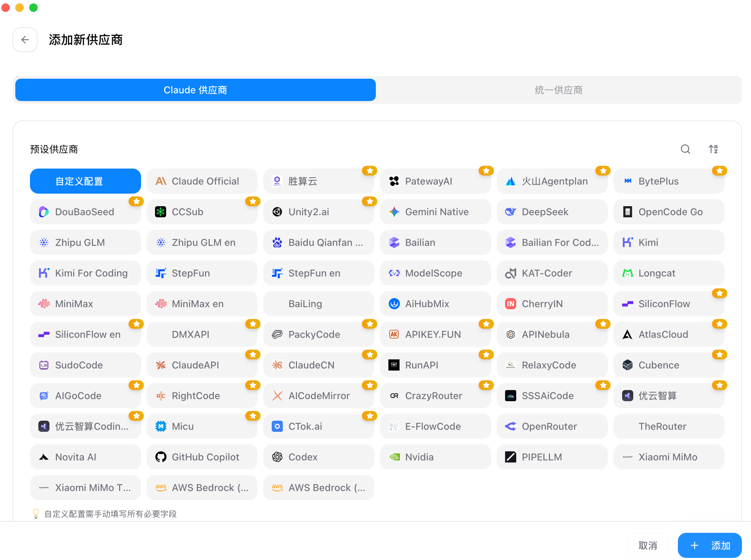Viewport: 751px width, 560px height.
Task: Click the 添加 add button
Action: (x=710, y=545)
